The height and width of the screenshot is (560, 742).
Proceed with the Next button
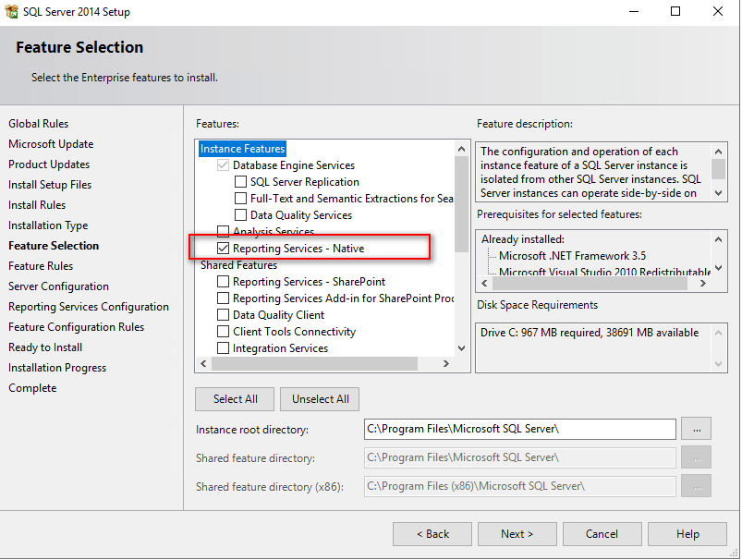tap(517, 534)
